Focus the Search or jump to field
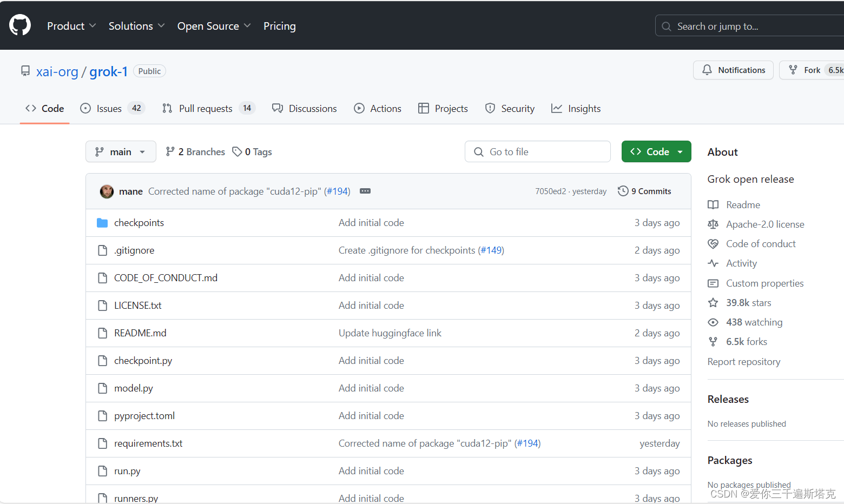Screen dimensions: 844x504 pos(749,26)
